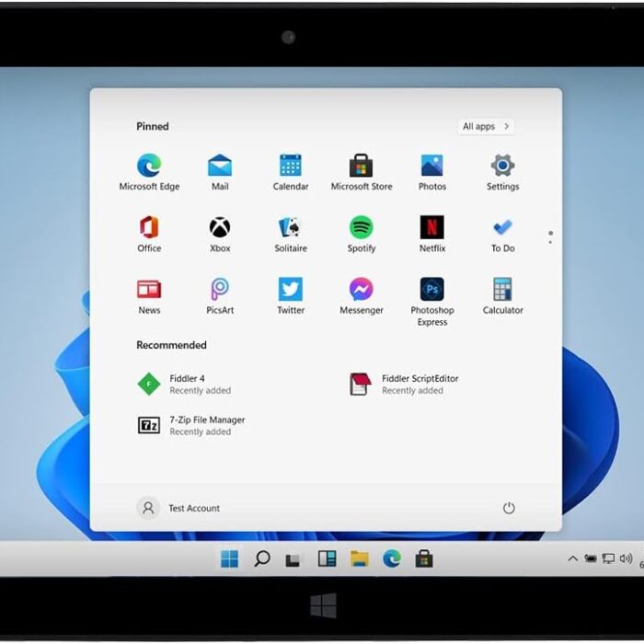
Task: Open the pinned Messenger app
Action: click(361, 295)
